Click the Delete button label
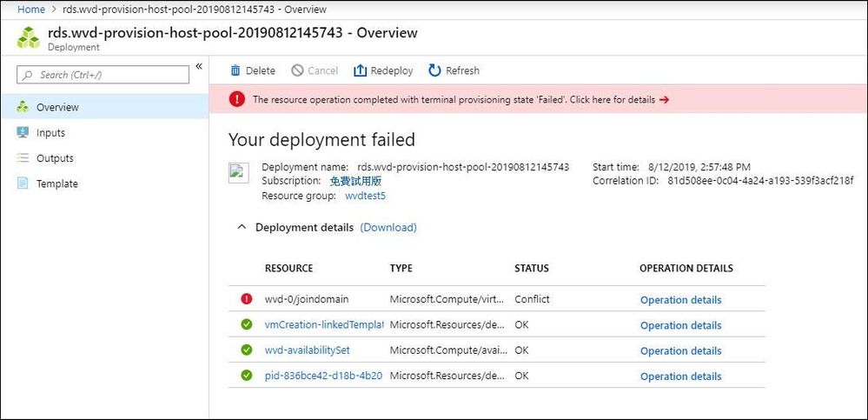This screenshot has height=420, width=868. click(x=260, y=70)
